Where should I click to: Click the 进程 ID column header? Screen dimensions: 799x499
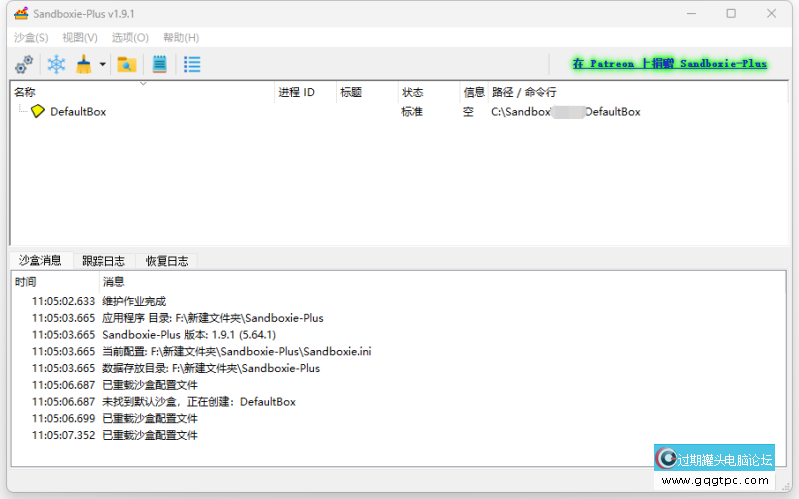coord(304,92)
